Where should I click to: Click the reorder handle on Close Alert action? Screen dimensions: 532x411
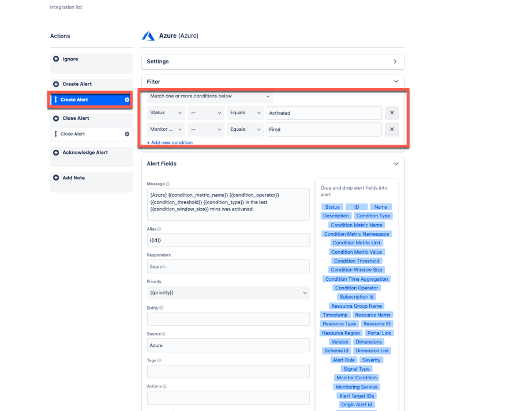[x=55, y=134]
